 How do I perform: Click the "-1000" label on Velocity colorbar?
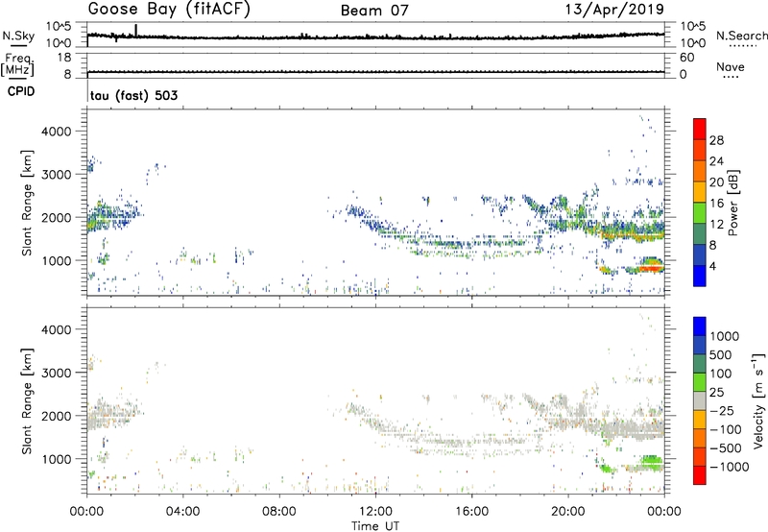coord(730,467)
